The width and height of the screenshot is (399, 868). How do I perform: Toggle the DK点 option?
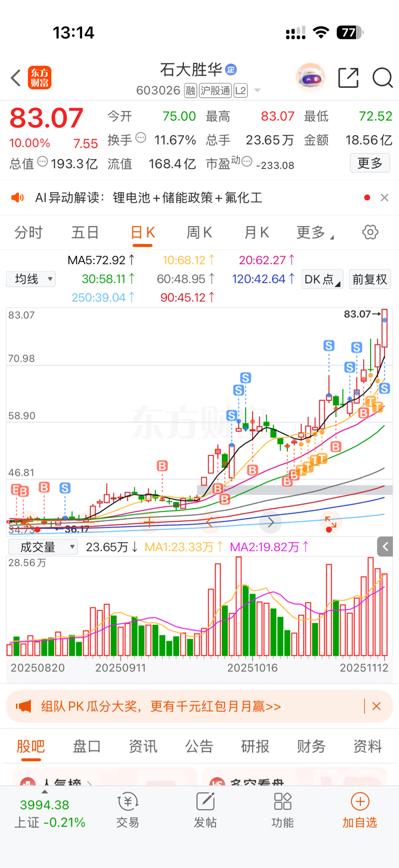(x=322, y=279)
